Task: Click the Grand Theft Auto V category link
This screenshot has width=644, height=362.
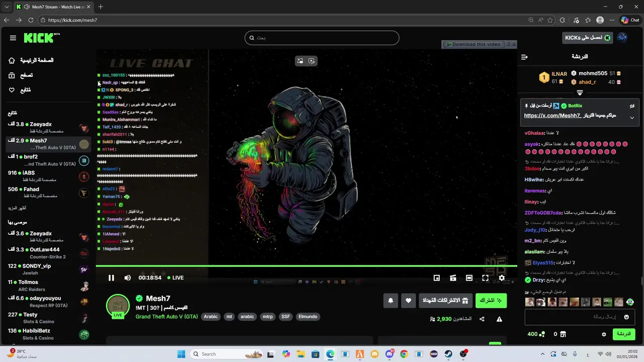Action: tap(167, 317)
